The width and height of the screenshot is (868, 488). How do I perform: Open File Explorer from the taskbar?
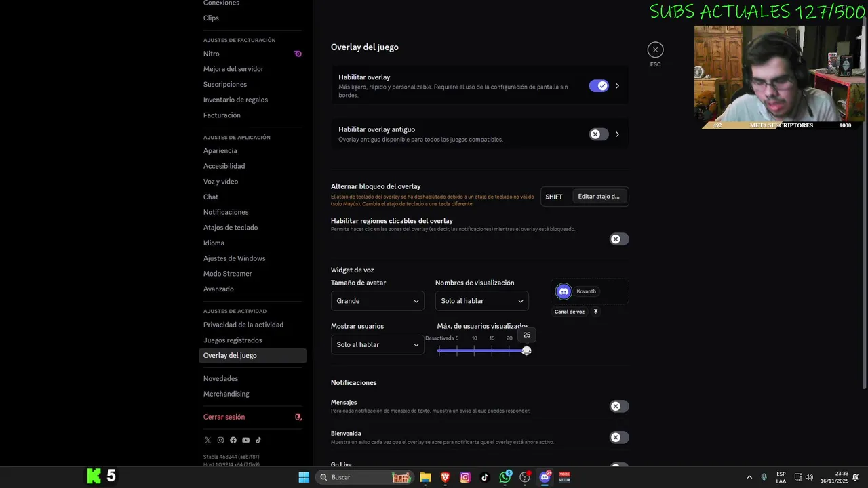425,477
